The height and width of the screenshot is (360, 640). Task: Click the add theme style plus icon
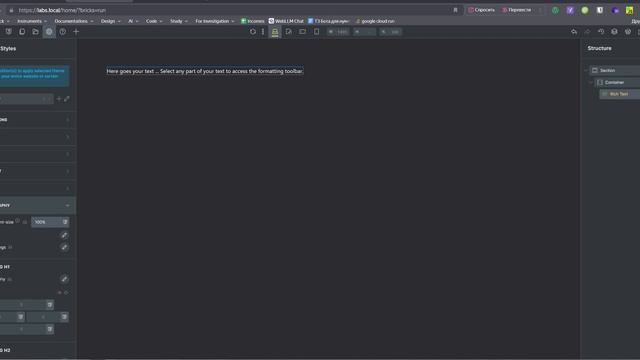tap(59, 99)
